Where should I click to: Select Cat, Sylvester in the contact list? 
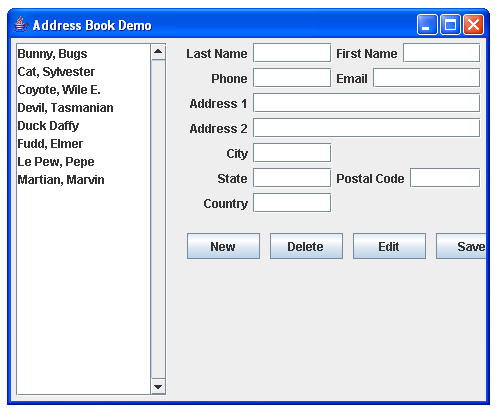coord(84,72)
